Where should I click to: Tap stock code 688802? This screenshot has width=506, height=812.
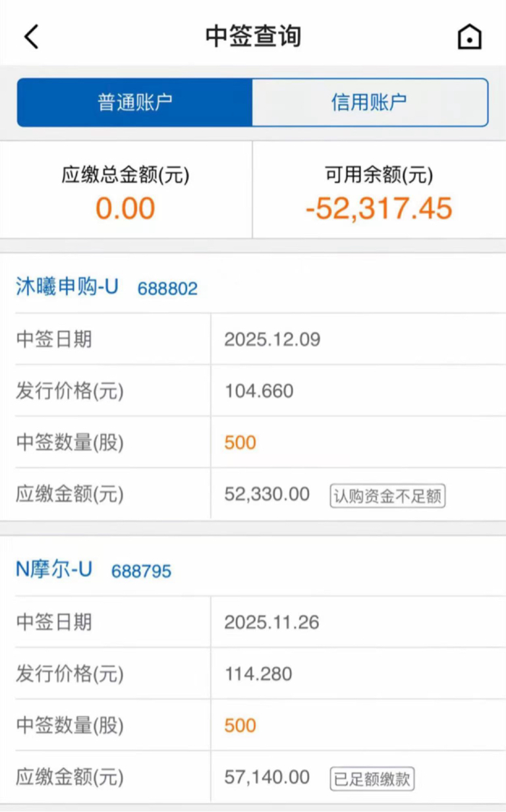click(167, 288)
